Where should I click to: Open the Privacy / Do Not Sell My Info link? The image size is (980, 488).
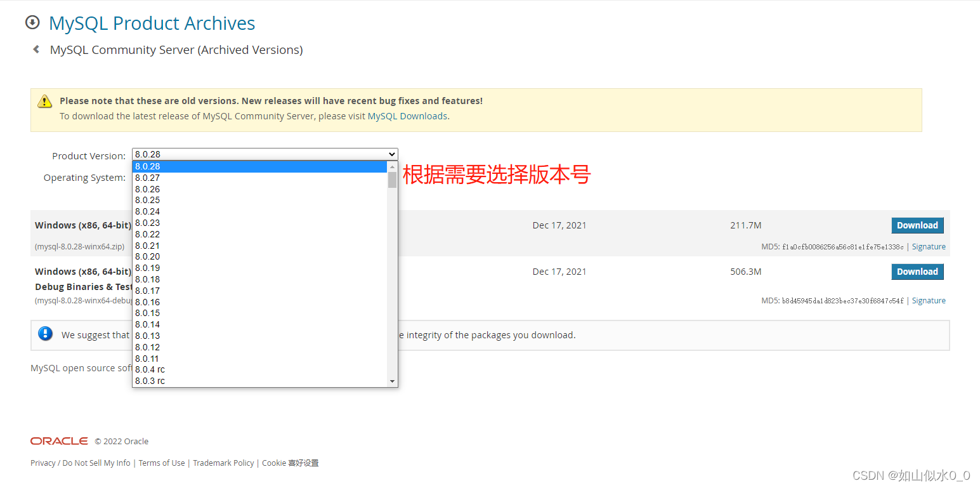(x=81, y=463)
